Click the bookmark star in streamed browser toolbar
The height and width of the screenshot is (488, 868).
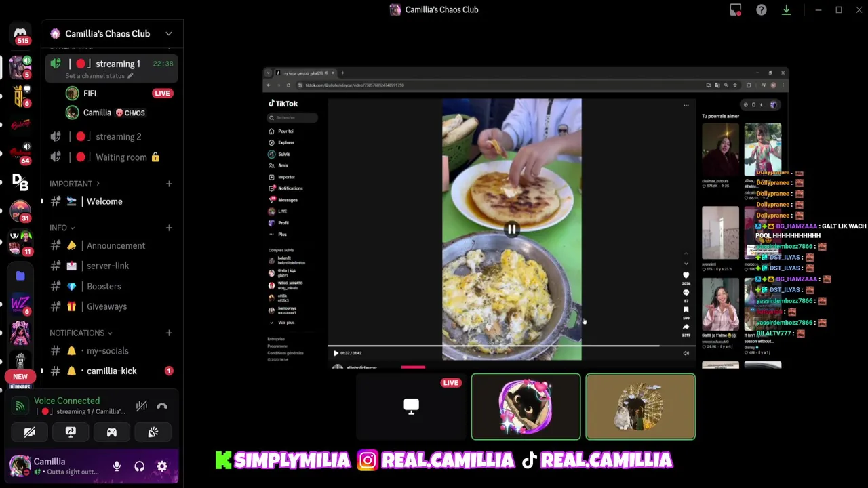click(x=734, y=85)
